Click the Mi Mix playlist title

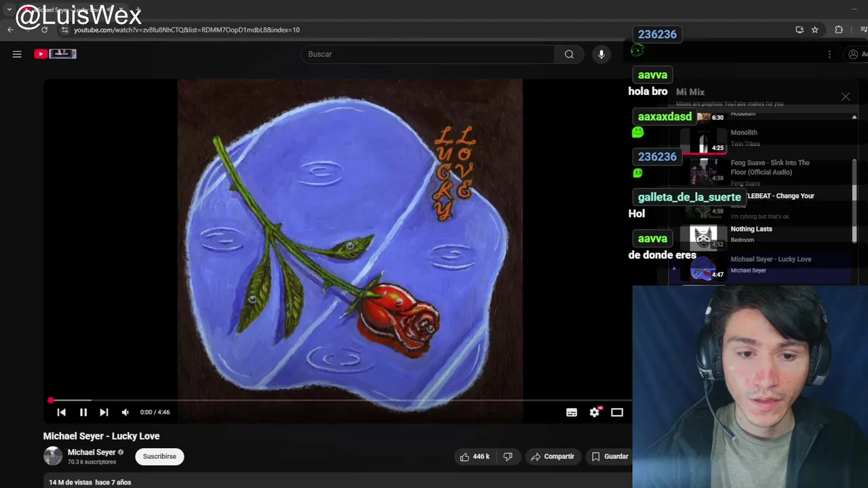pos(690,91)
